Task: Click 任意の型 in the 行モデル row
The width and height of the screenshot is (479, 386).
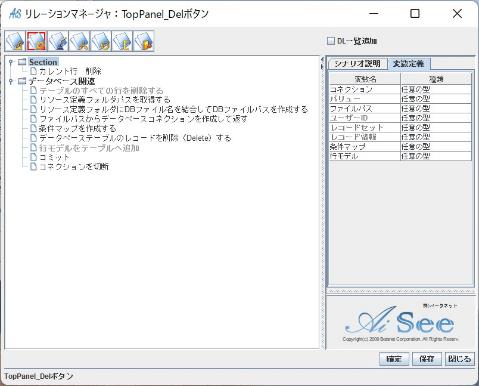Action: click(x=436, y=156)
